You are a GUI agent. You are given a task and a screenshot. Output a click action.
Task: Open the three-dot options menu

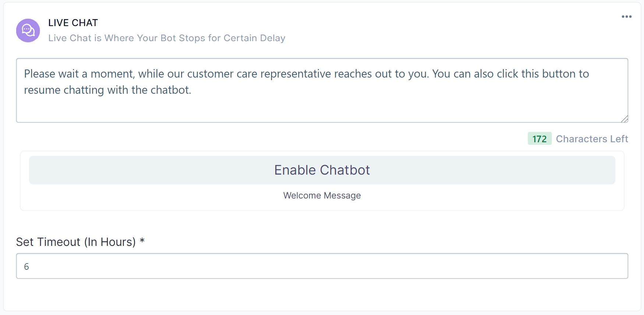(626, 17)
